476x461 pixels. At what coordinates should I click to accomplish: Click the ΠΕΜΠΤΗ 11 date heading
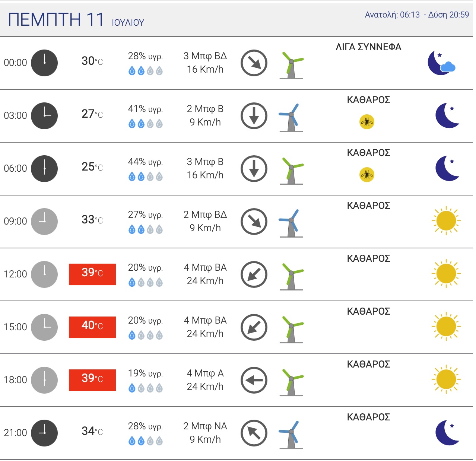[56, 19]
